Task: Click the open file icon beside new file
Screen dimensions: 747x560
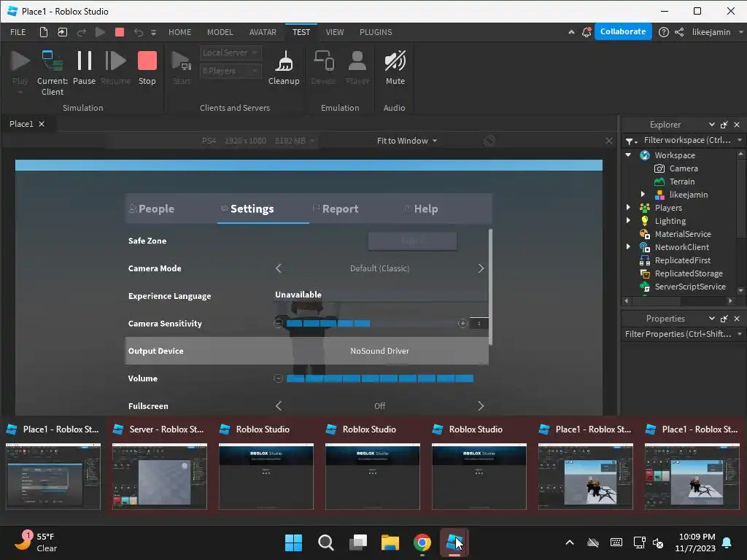Action: coord(63,32)
